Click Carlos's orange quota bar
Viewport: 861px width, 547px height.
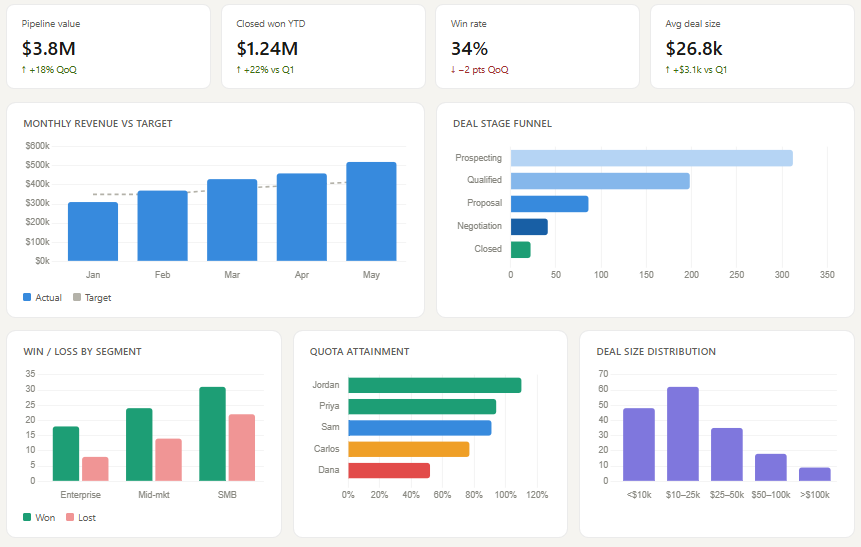409,449
